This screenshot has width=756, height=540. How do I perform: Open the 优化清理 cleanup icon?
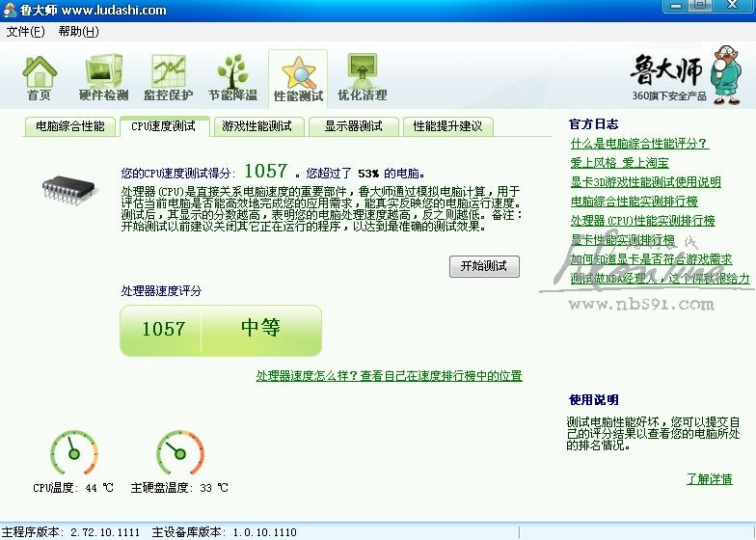pyautogui.click(x=362, y=77)
